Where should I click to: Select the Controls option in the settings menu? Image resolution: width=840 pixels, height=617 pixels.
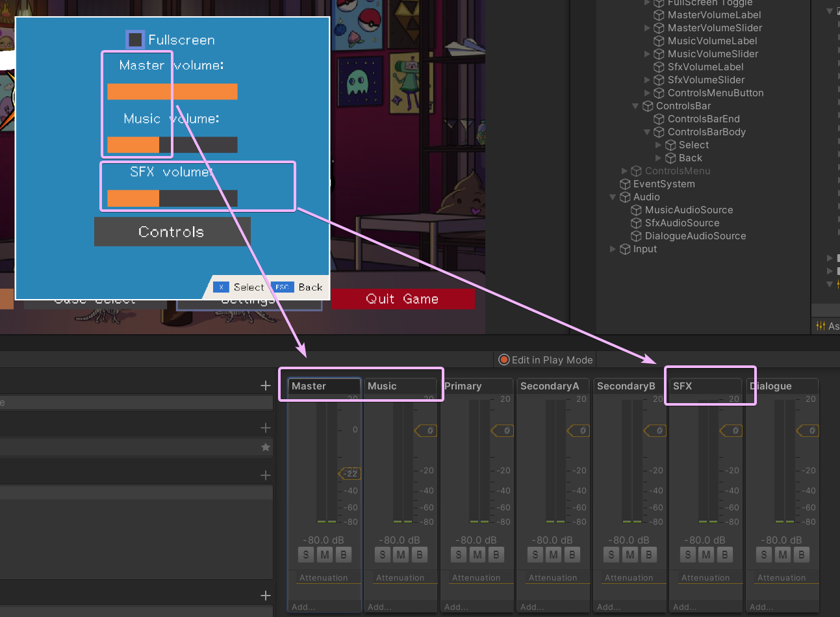pos(172,231)
